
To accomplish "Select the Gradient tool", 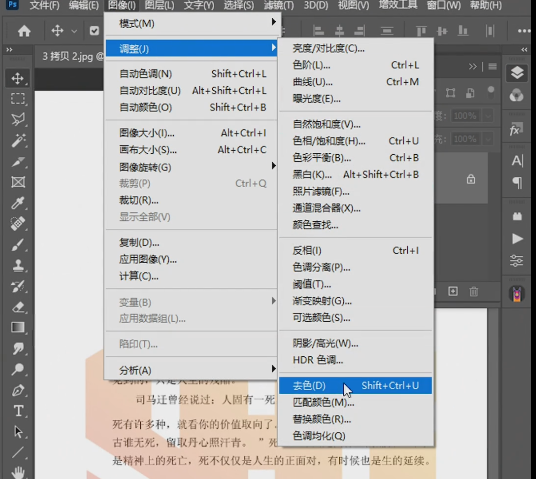I will pyautogui.click(x=18, y=328).
